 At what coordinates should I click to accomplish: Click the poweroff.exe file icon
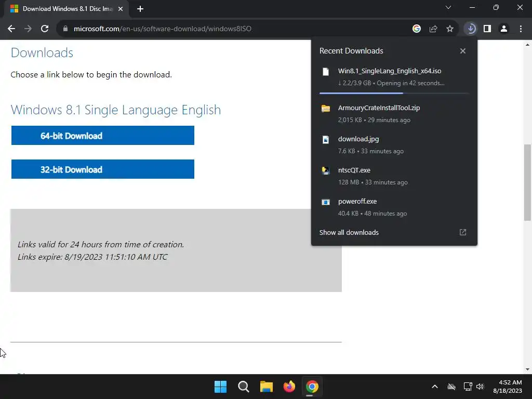coord(326,202)
